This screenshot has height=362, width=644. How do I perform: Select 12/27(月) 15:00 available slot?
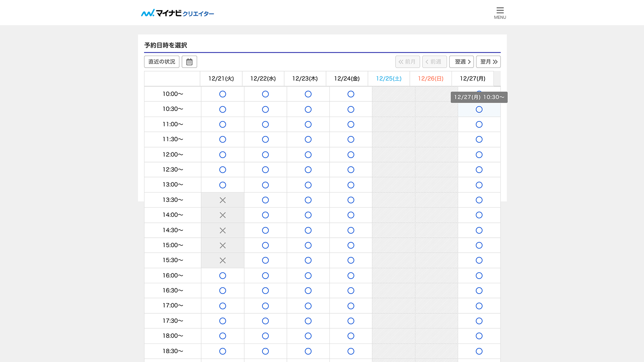(479, 245)
